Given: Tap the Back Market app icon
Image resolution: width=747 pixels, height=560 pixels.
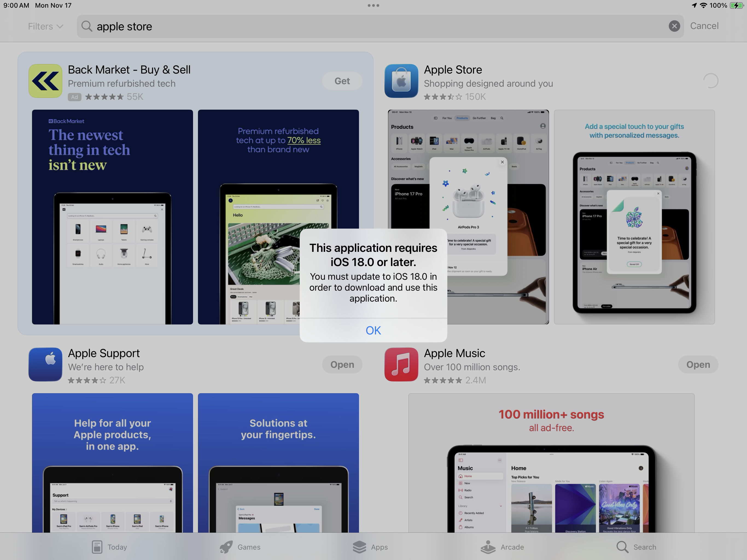Looking at the screenshot, I should (45, 81).
